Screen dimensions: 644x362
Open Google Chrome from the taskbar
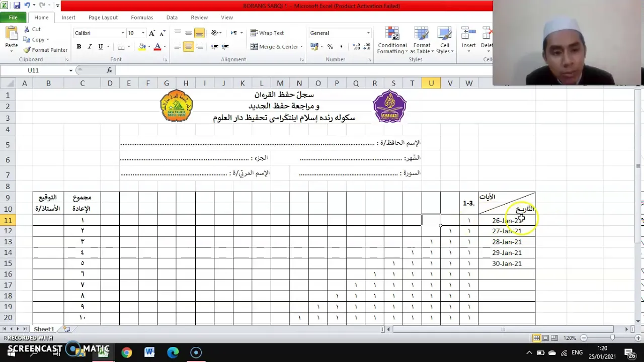tap(126, 352)
